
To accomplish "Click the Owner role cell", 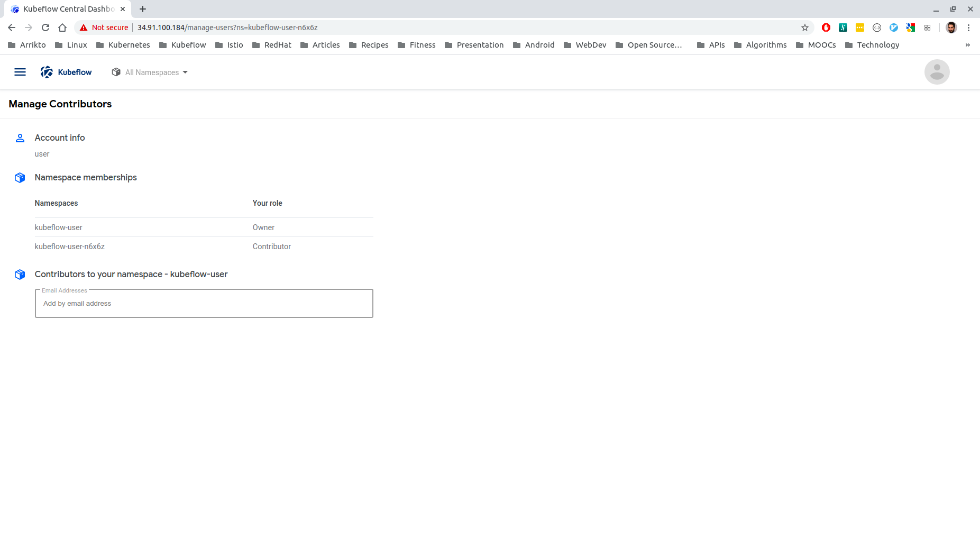I will pos(263,227).
